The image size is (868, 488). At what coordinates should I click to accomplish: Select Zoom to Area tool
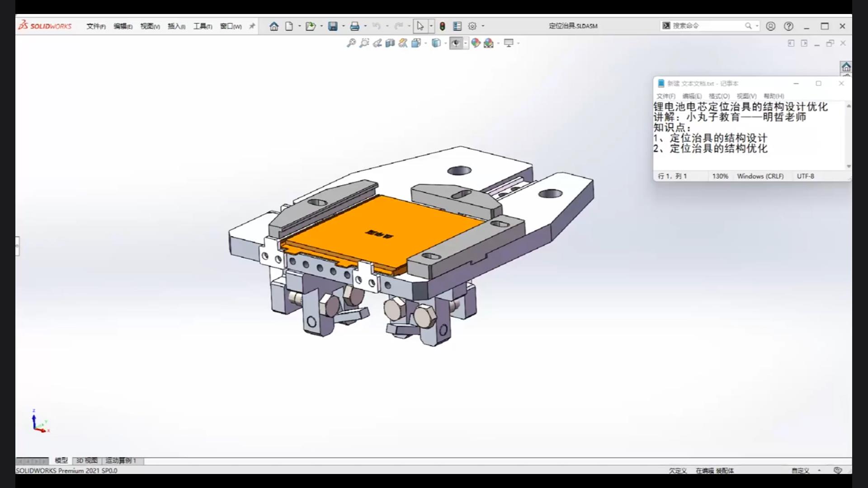(364, 43)
